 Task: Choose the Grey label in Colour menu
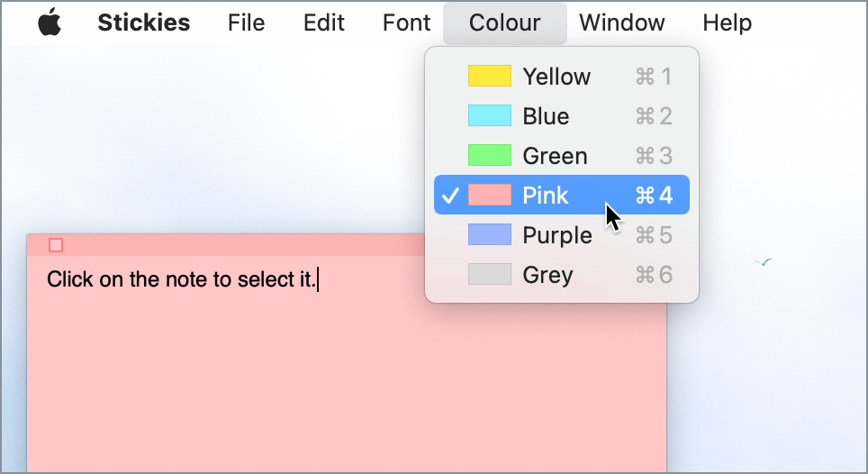[x=547, y=275]
